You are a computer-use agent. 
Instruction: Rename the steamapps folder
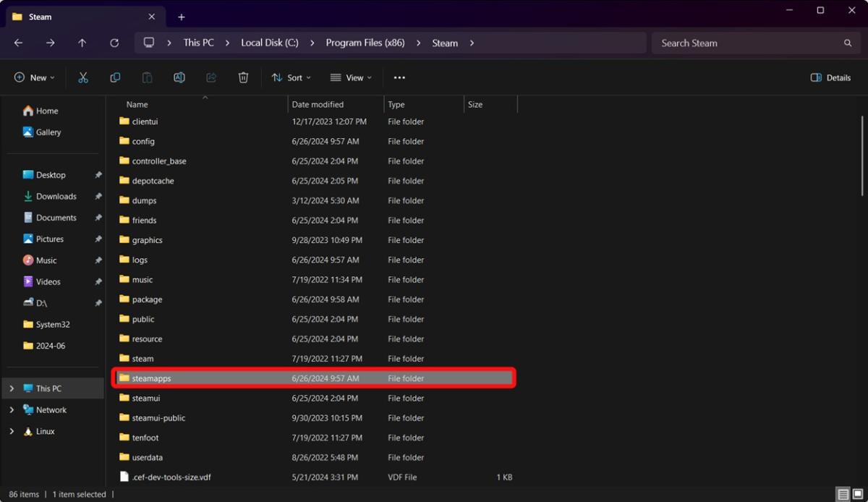pyautogui.click(x=179, y=77)
